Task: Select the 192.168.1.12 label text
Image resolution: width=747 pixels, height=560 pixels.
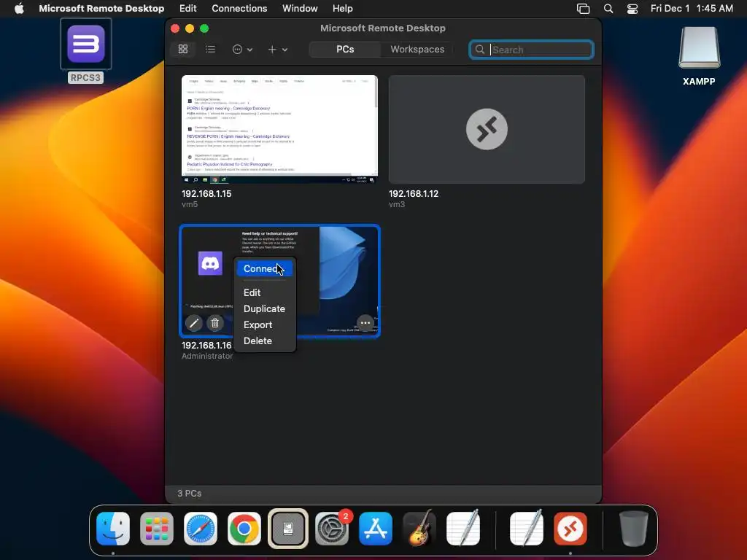Action: point(414,194)
